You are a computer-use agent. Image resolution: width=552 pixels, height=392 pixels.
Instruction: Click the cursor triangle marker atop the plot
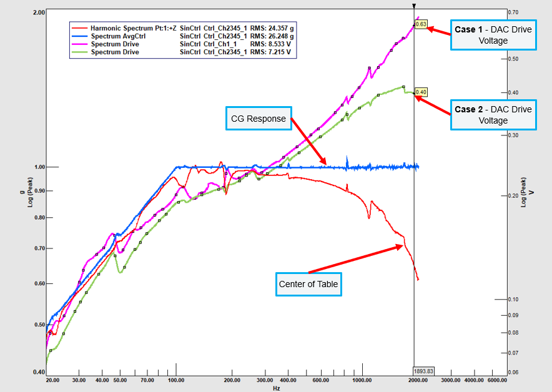pos(414,6)
